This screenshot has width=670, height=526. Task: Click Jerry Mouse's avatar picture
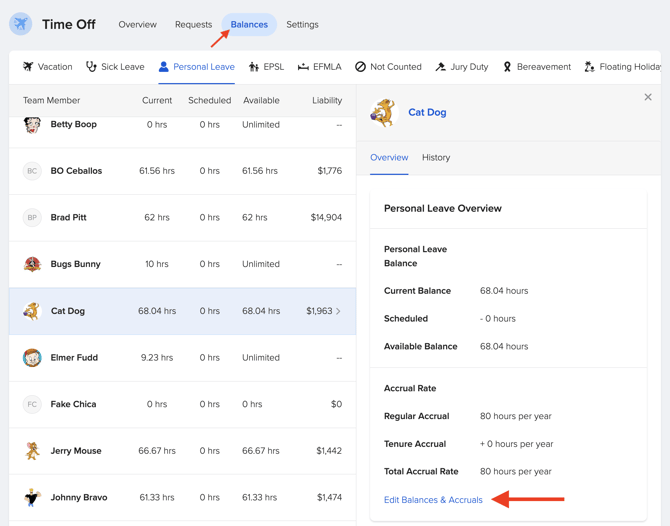pyautogui.click(x=32, y=451)
